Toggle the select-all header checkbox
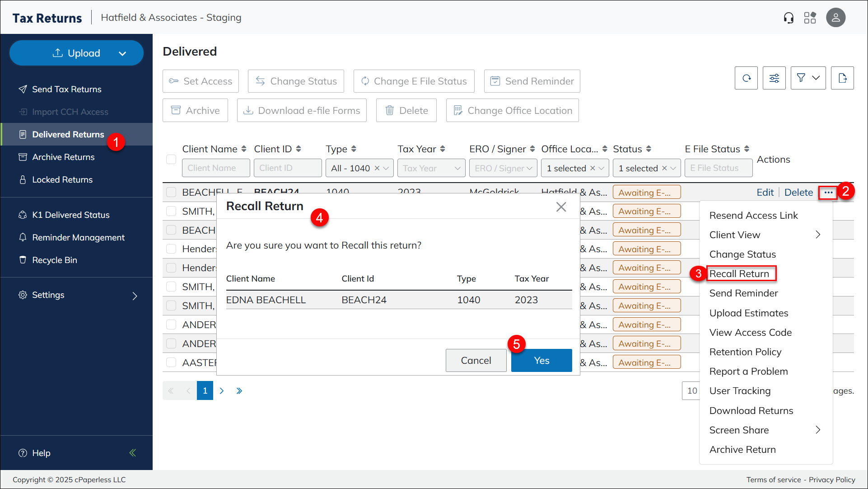Image resolution: width=868 pixels, height=489 pixels. click(171, 159)
